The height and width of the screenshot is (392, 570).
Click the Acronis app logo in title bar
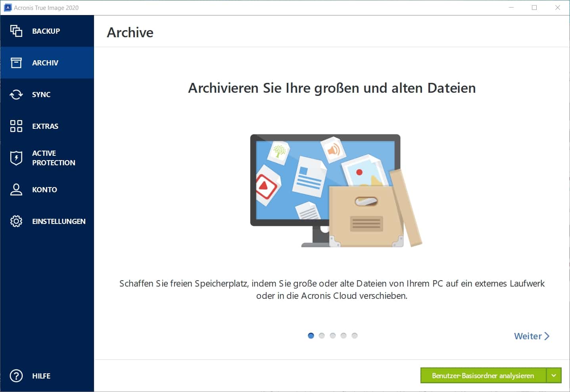tap(8, 8)
